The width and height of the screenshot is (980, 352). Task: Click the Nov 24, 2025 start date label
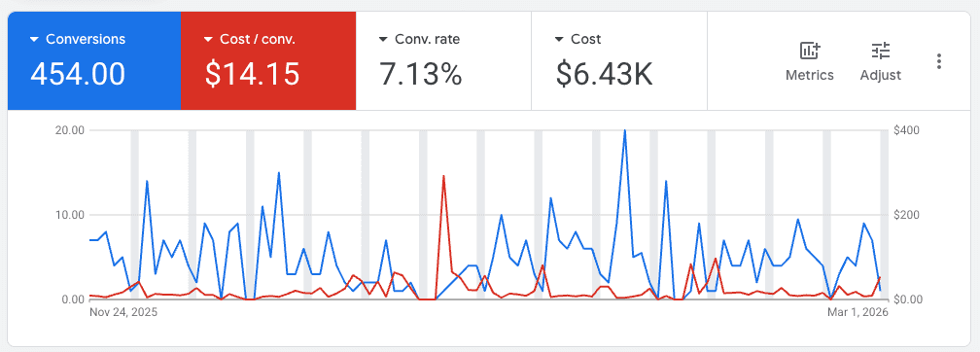[x=123, y=311]
